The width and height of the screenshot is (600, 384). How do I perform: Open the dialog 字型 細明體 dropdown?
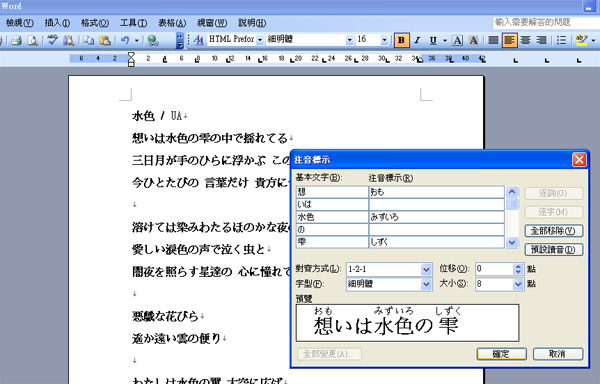click(426, 284)
